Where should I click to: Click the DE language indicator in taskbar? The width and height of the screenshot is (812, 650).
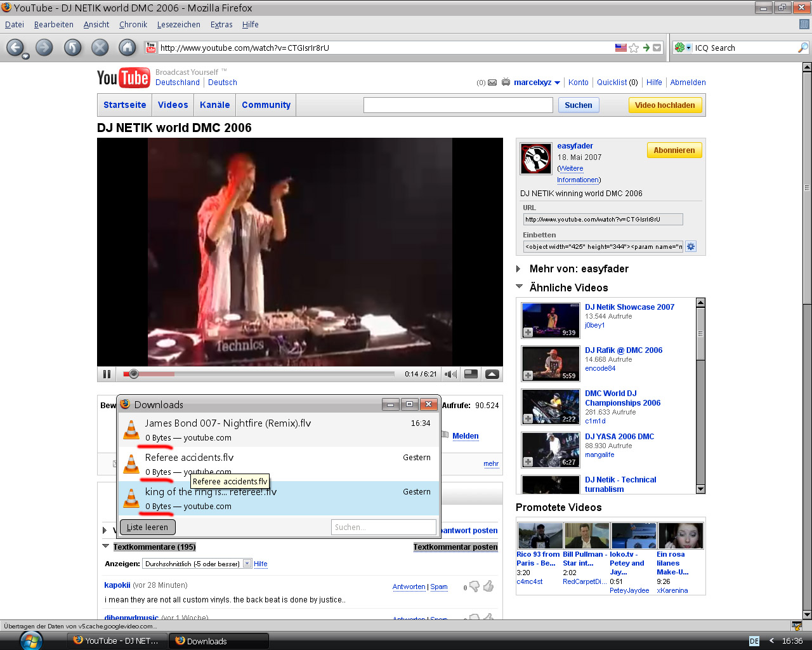754,641
